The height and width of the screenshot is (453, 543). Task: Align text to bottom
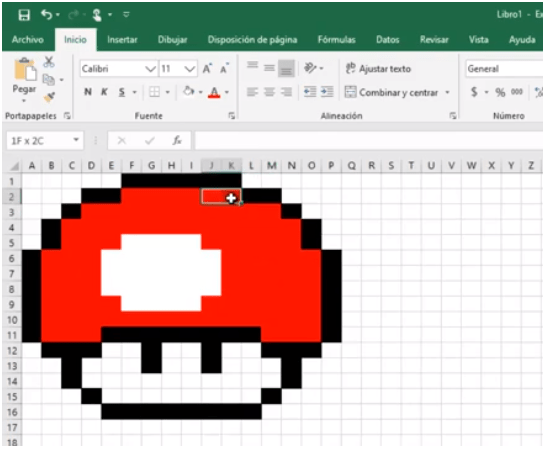click(286, 68)
